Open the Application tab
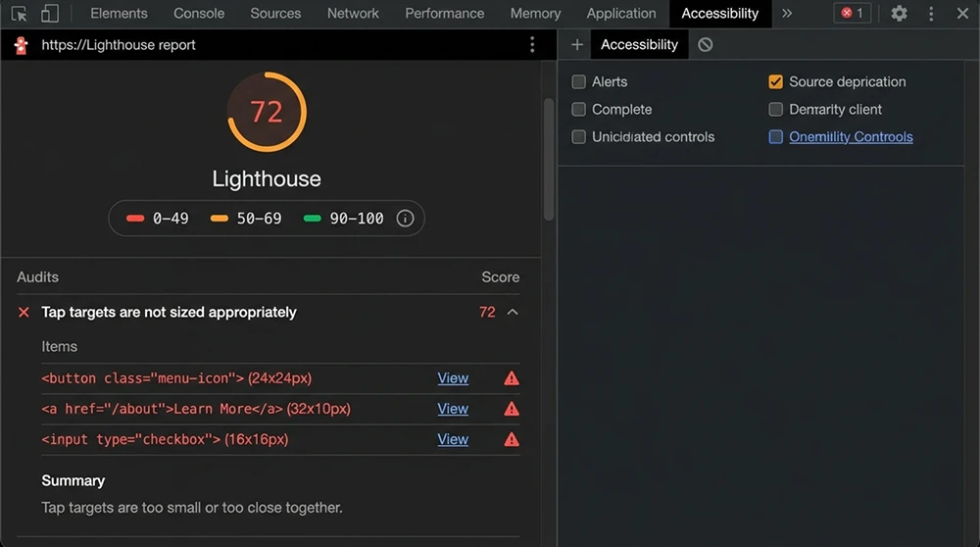The image size is (980, 547). pos(621,13)
